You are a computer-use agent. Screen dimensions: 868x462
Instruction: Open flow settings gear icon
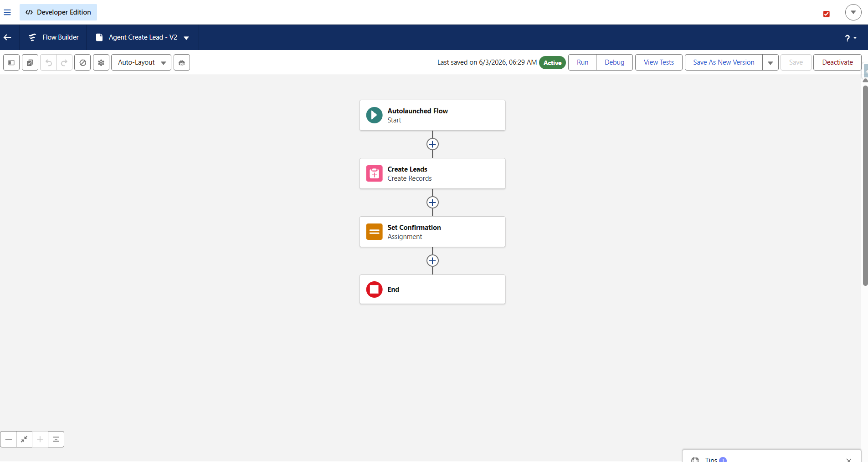[101, 62]
